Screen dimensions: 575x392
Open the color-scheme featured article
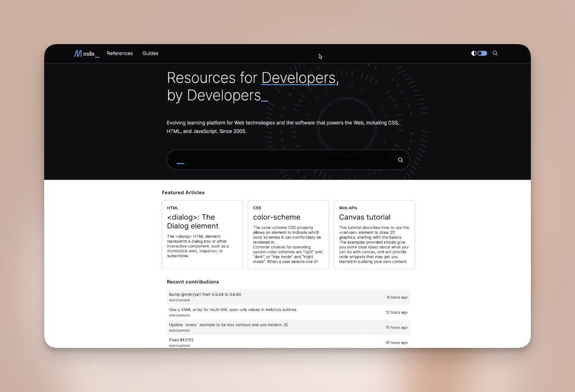tap(276, 217)
